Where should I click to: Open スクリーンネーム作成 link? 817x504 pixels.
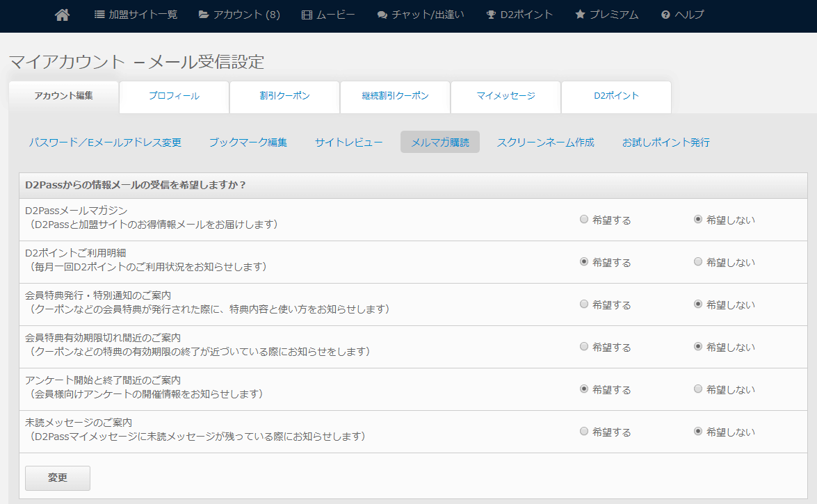click(x=546, y=143)
